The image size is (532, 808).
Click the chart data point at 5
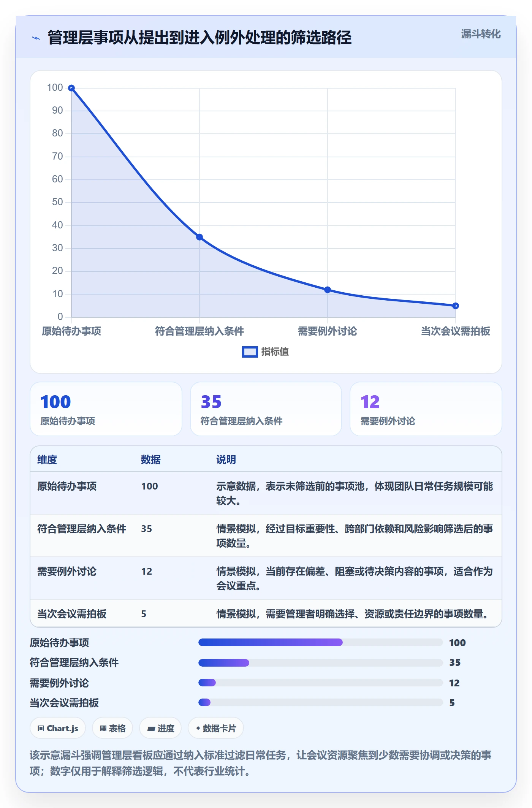(x=456, y=306)
